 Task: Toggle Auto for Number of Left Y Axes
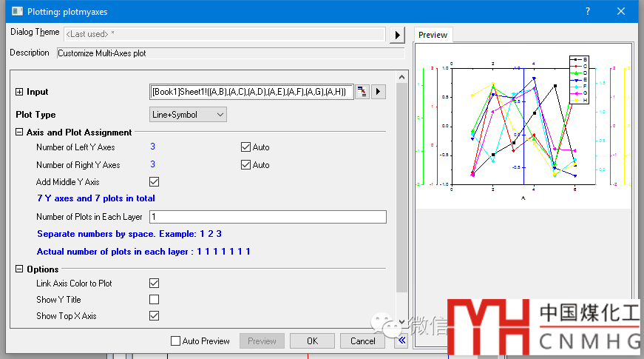pyautogui.click(x=246, y=147)
